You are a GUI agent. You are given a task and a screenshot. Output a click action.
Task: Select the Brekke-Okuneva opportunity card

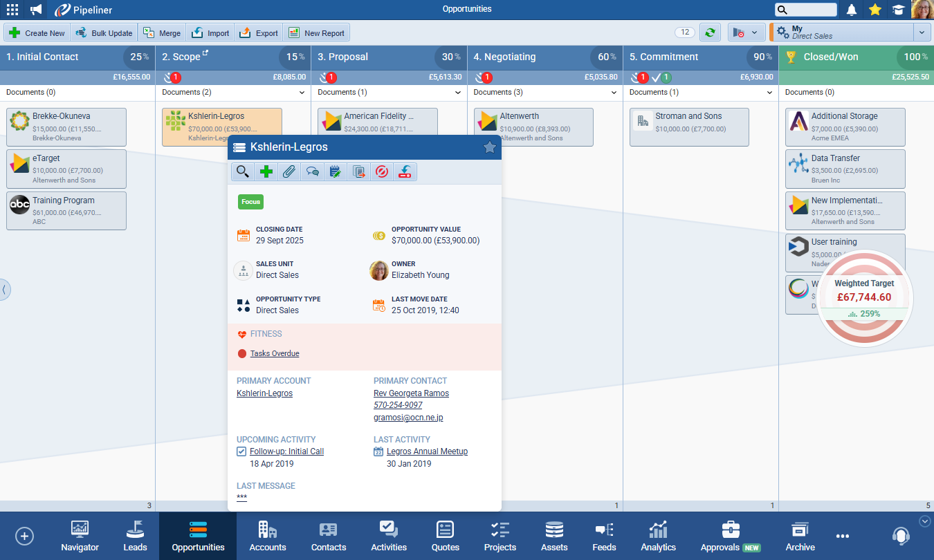(66, 127)
